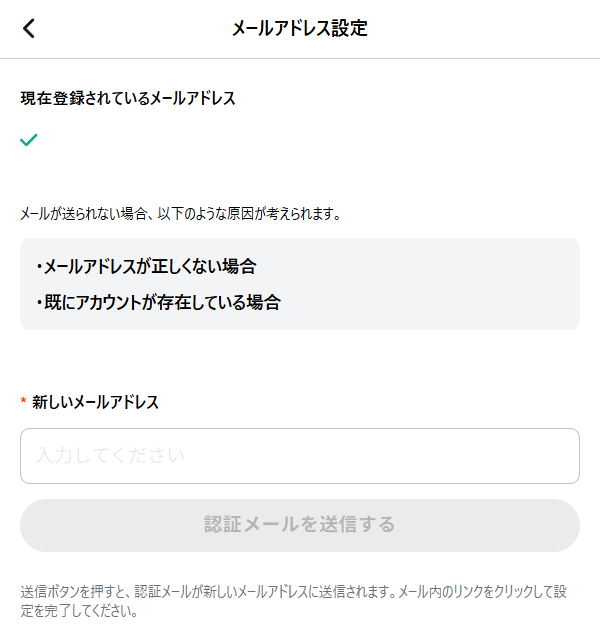Click the 現在登録されているメールアドレス heading

(128, 99)
